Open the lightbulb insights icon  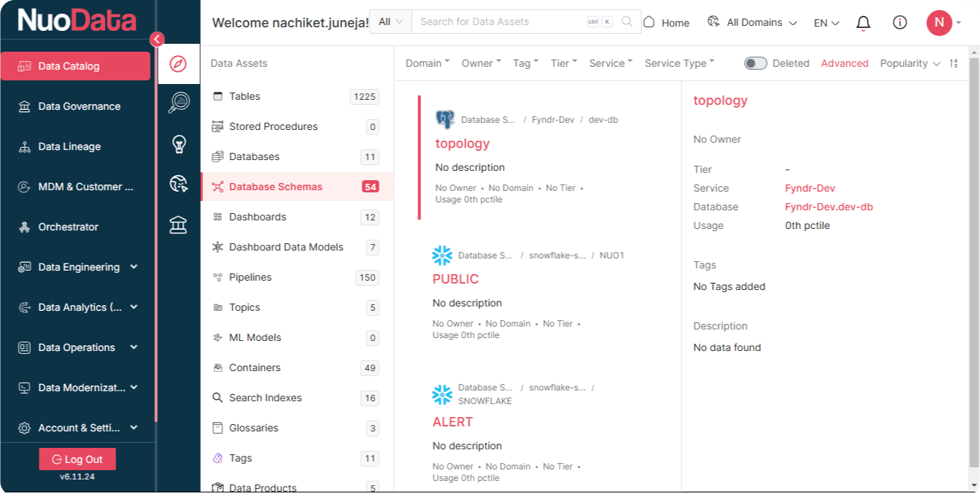point(178,144)
